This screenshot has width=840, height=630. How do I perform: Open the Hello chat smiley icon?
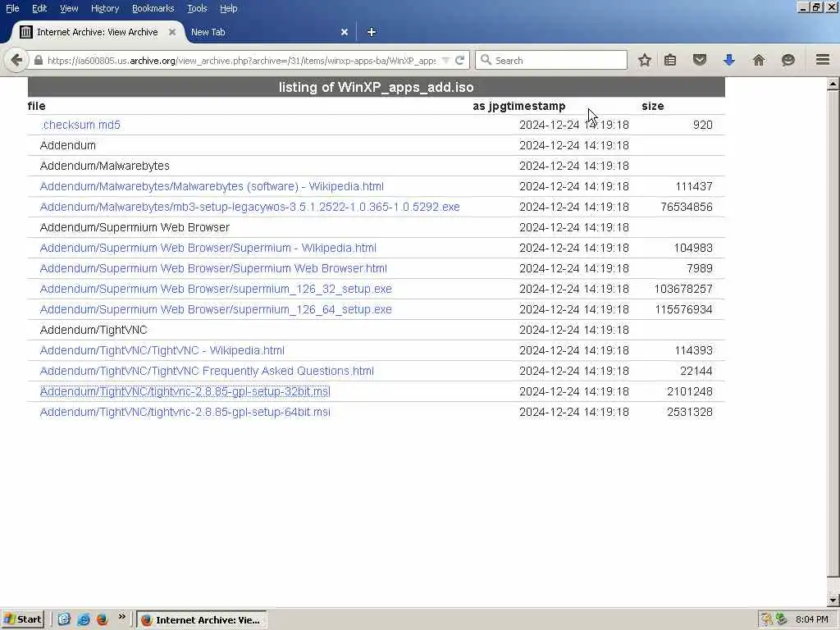(787, 60)
